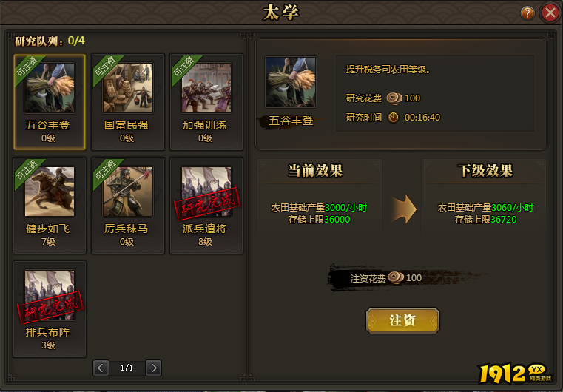Click the research time clock icon
563x392 pixels.
(394, 118)
